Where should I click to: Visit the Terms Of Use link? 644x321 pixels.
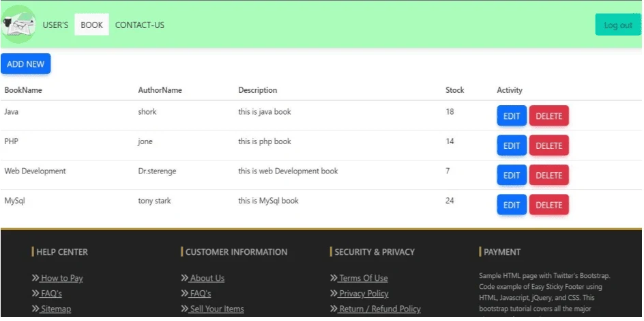[363, 278]
